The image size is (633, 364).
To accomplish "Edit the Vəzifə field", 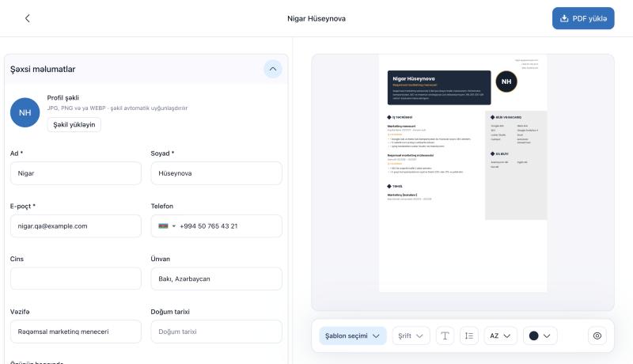I will pos(76,332).
